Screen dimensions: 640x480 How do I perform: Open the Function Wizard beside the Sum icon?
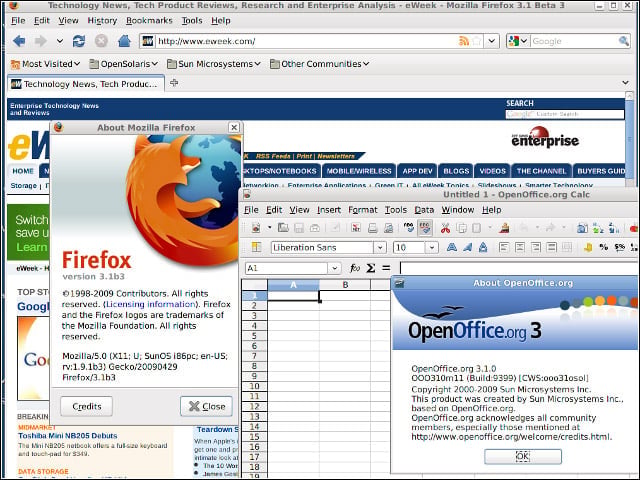click(355, 268)
